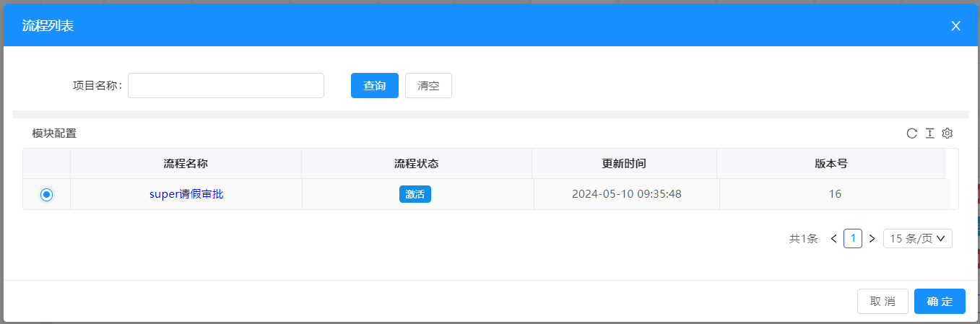Expand the 15 条/页 page size dropdown
Screen dimensions: 980x324
(917, 239)
